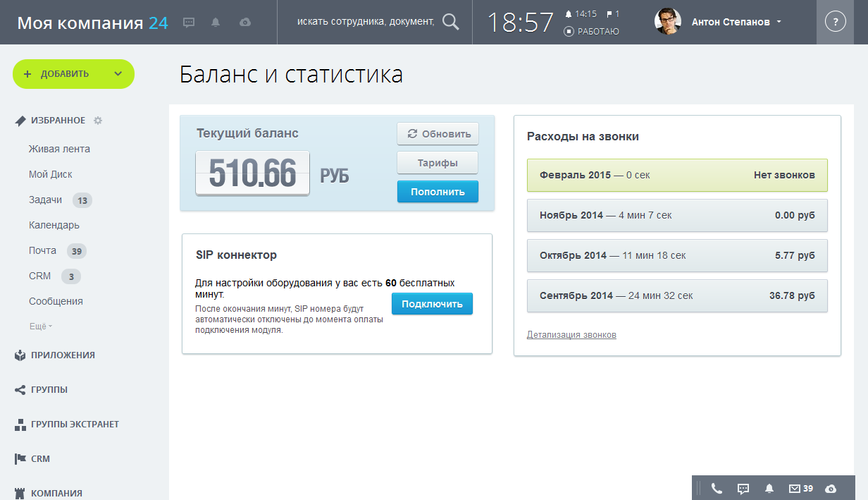
Task: Select Живая лента menu item
Action: (59, 150)
